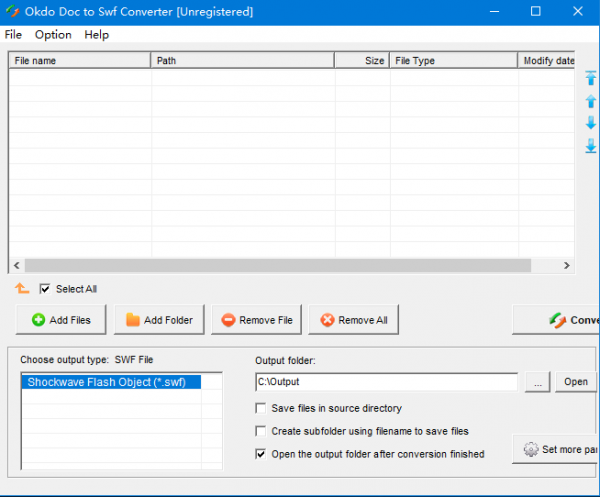Viewport: 600px width, 497px height.
Task: Start conversion with the Convert button
Action: click(556, 320)
